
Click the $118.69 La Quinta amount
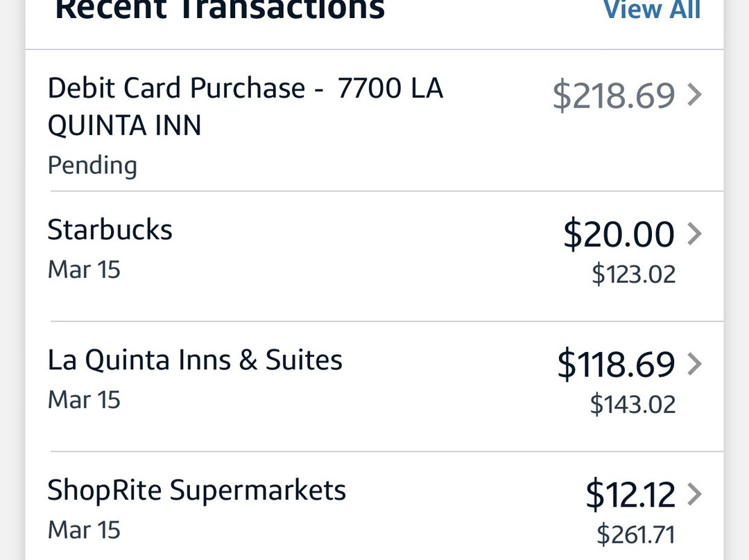tap(616, 365)
